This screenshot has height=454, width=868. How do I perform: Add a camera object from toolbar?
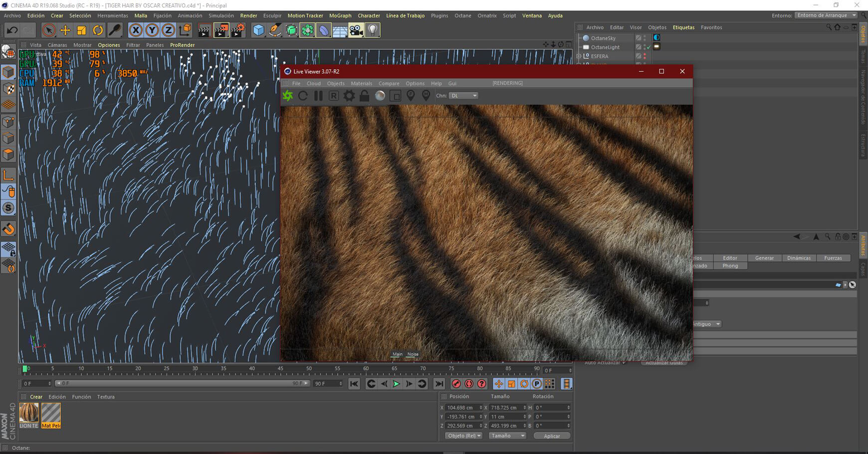tap(356, 30)
